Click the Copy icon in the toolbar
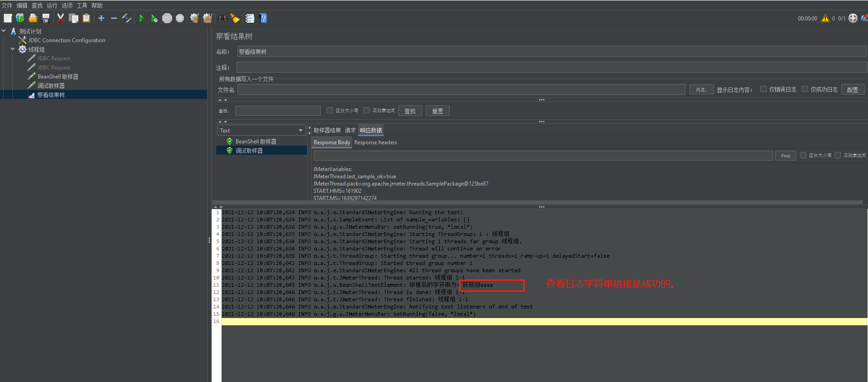This screenshot has height=382, width=868. (x=74, y=18)
